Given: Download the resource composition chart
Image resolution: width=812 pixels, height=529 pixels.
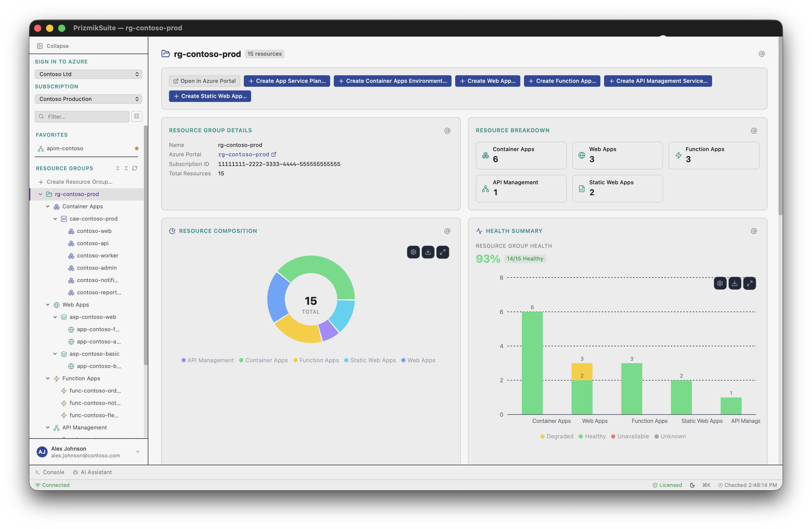Looking at the screenshot, I should pyautogui.click(x=428, y=252).
